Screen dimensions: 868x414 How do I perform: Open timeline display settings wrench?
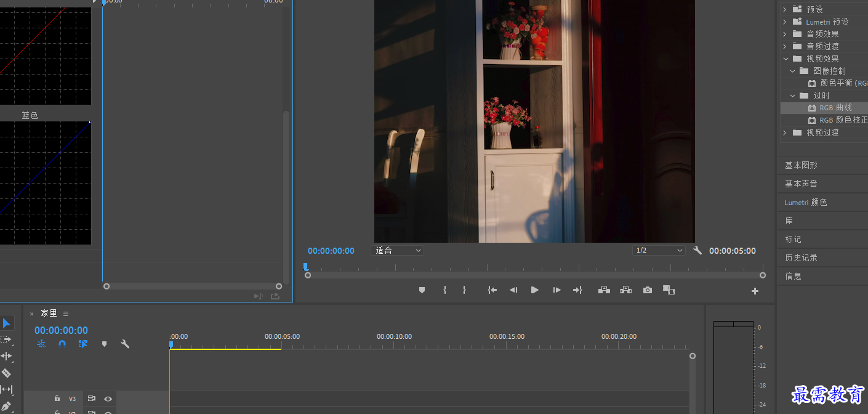pyautogui.click(x=125, y=344)
